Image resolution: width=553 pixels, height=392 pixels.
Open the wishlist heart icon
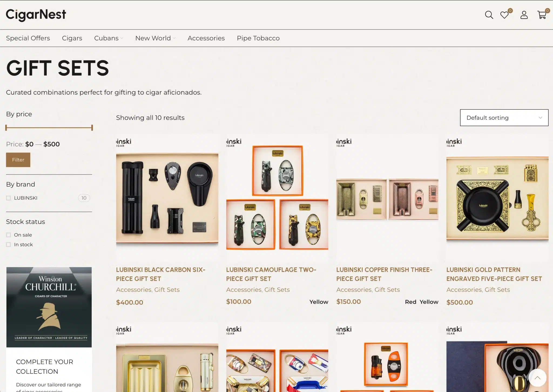click(x=504, y=15)
